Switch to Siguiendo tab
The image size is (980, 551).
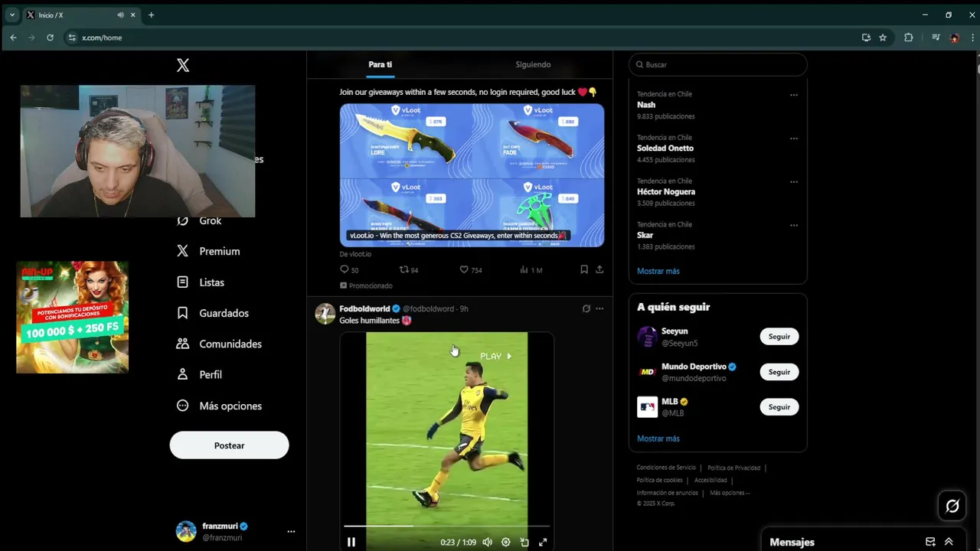pyautogui.click(x=533, y=64)
